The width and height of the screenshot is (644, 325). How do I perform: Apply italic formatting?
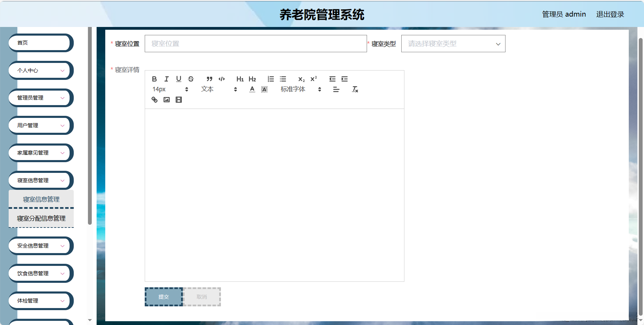coord(167,79)
